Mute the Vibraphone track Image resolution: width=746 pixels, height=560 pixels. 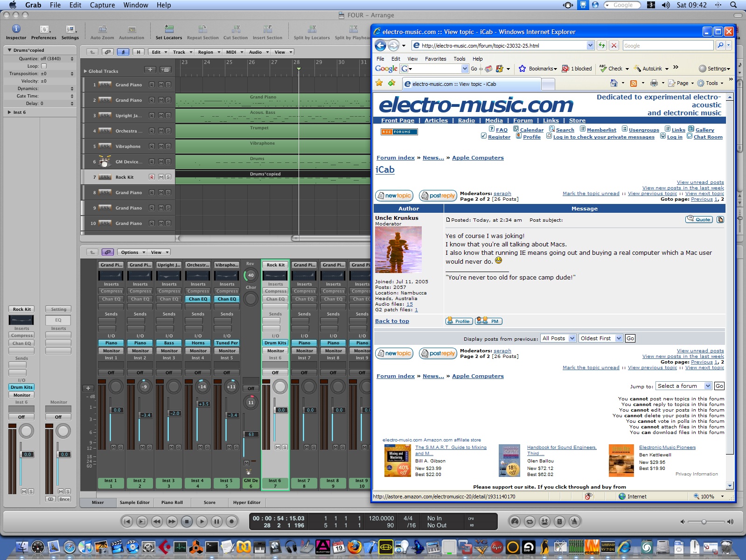click(x=161, y=146)
